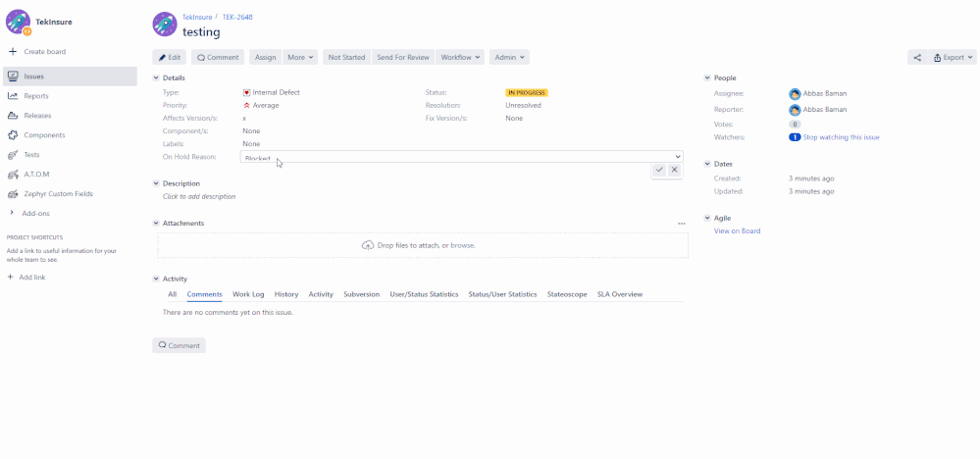The width and height of the screenshot is (980, 459).
Task: Click the TekInsure project avatar in sidebar
Action: [x=18, y=22]
